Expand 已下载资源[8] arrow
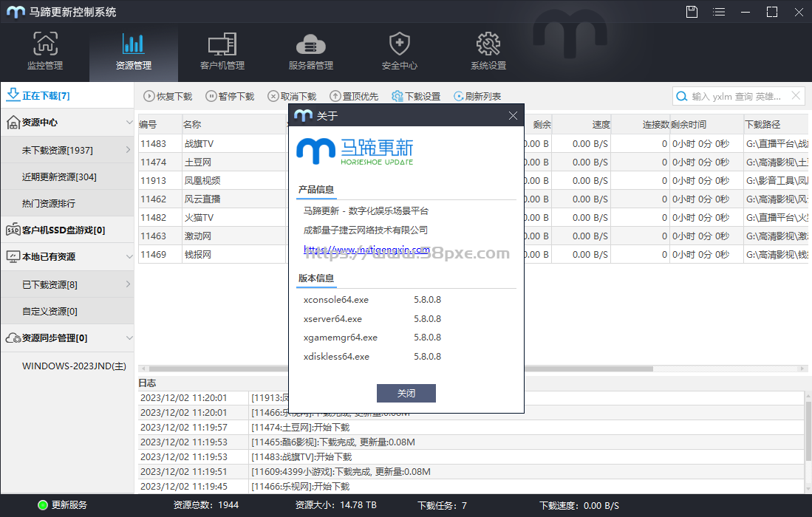Image resolution: width=812 pixels, height=517 pixels. [128, 284]
